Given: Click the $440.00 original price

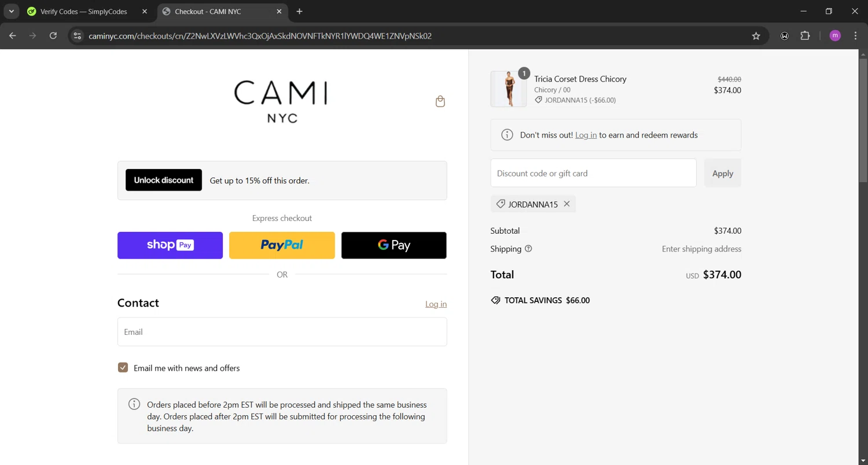Looking at the screenshot, I should point(729,79).
